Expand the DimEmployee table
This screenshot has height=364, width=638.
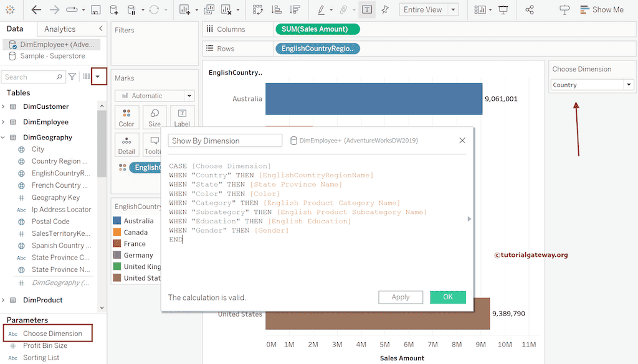3,122
